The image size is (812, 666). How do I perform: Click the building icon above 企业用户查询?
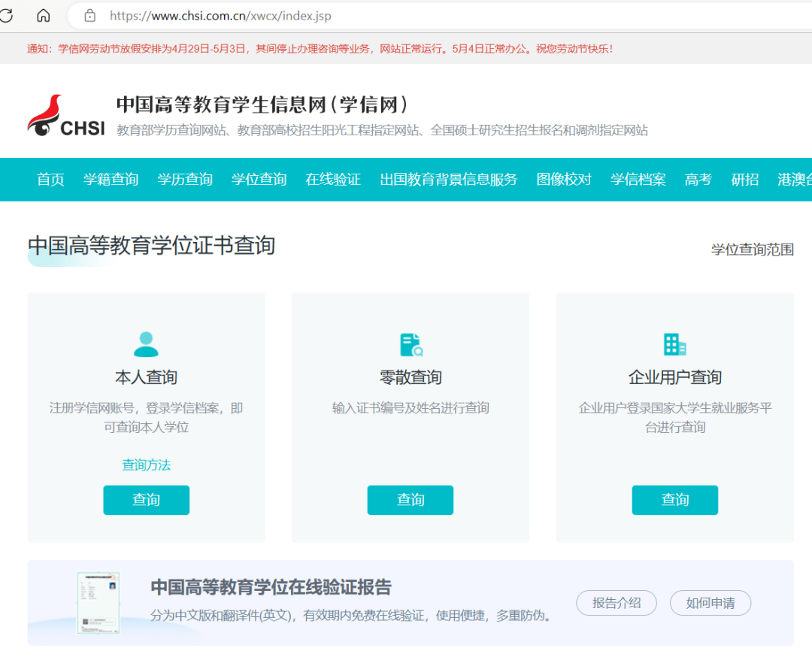pyautogui.click(x=674, y=344)
